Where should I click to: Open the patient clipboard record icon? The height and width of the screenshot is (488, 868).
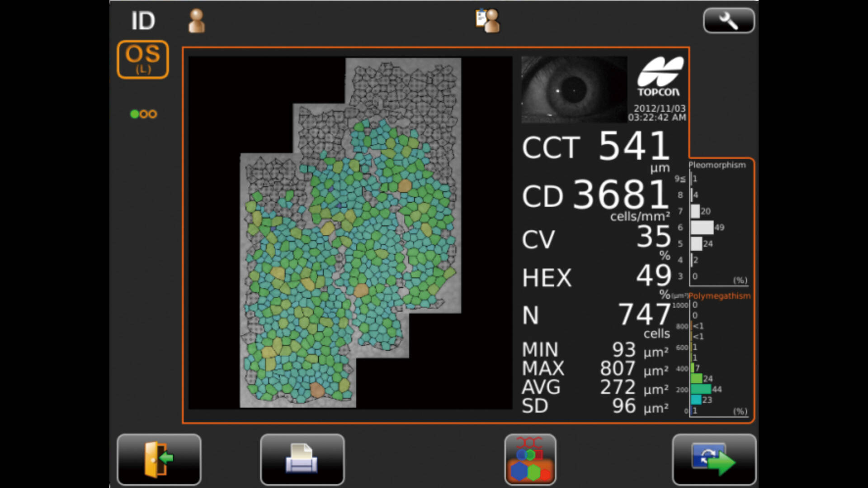(487, 21)
